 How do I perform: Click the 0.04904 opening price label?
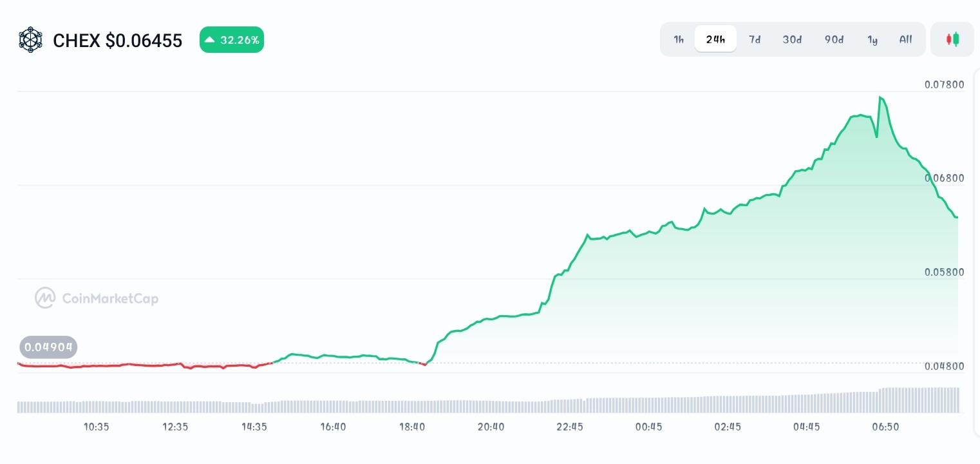48,347
